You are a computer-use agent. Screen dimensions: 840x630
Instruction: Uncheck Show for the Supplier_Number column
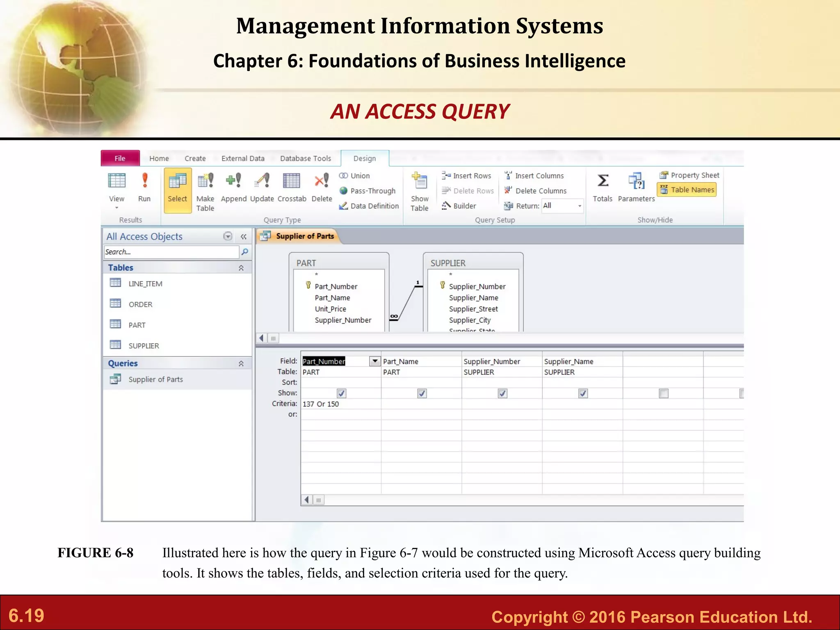(x=502, y=393)
